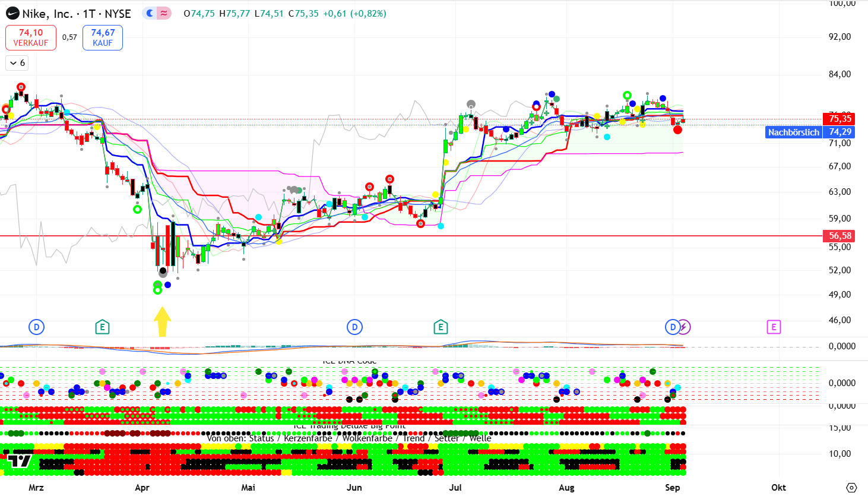Click the current price 75,35 label

[840, 119]
